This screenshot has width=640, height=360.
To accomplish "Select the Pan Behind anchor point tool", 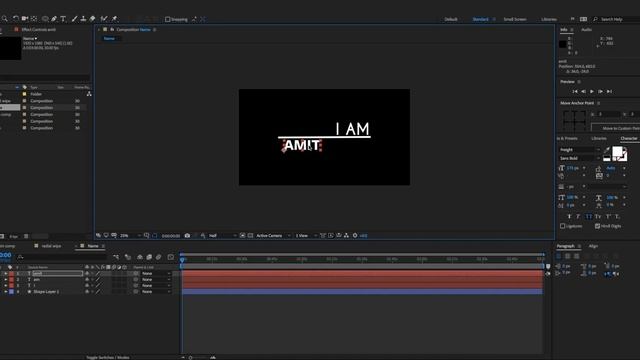I will tap(34, 19).
